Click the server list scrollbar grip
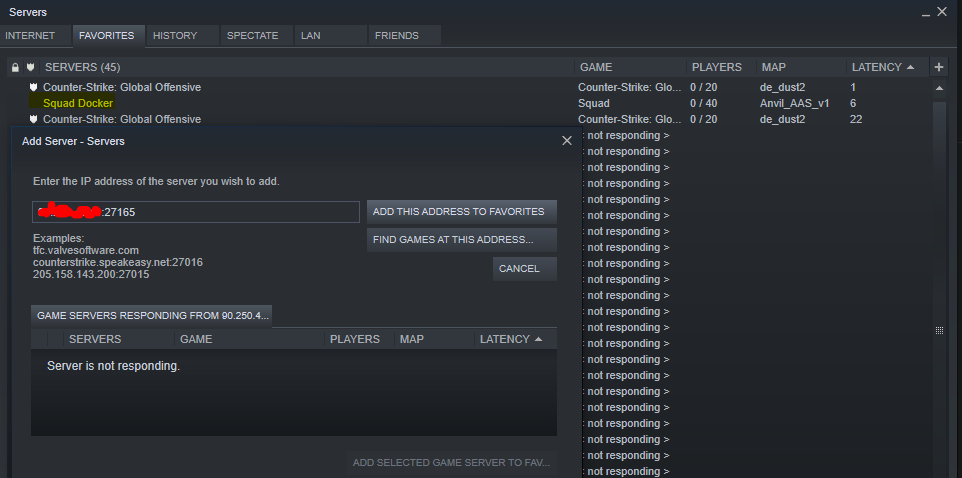The height and width of the screenshot is (478, 962). tap(939, 330)
